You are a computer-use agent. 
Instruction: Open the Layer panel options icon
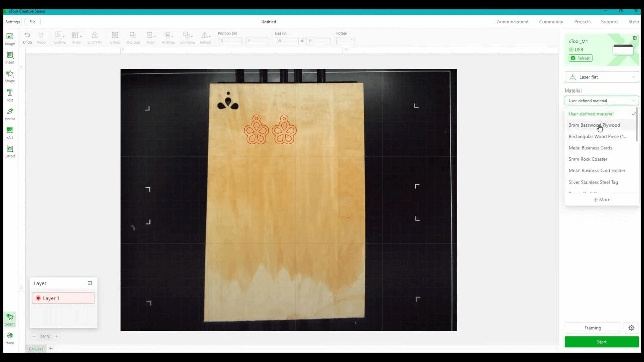tap(90, 283)
